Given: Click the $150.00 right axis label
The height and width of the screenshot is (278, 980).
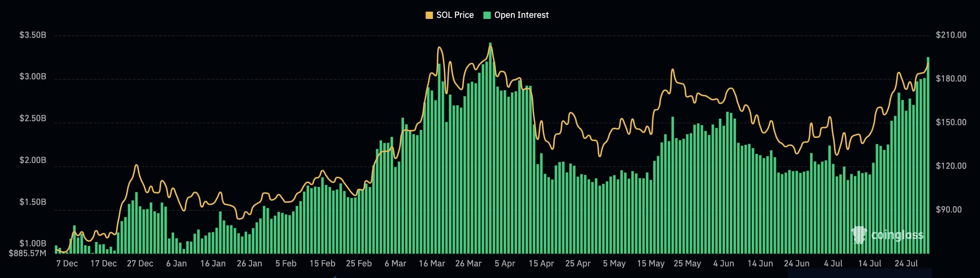Looking at the screenshot, I should click(x=951, y=122).
